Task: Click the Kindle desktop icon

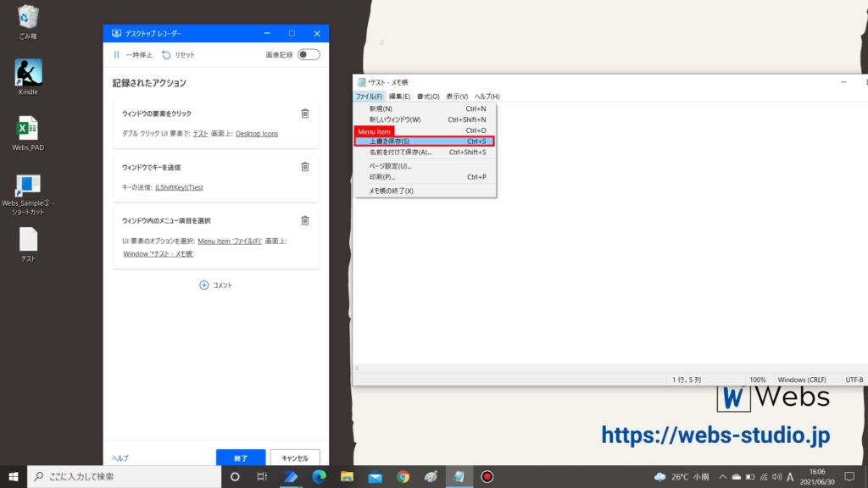Action: [x=28, y=77]
